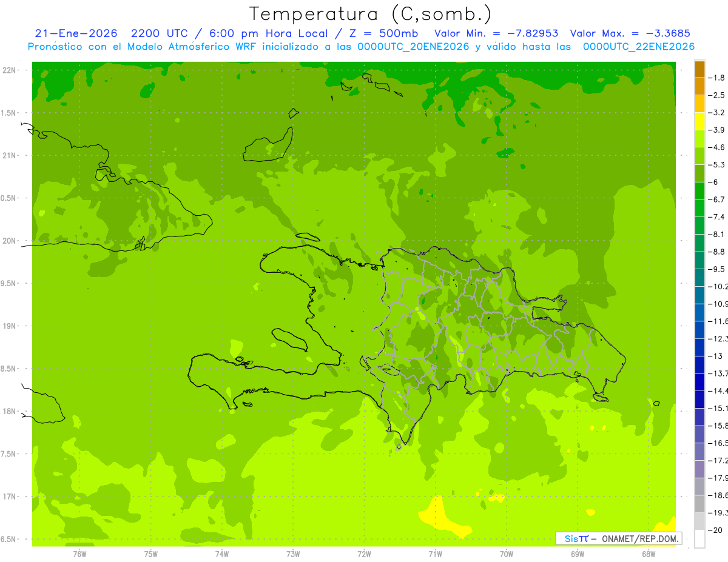The height and width of the screenshot is (562, 728).
Task: Click the legend swatch between -3.9 and -4.6
Action: [x=699, y=138]
